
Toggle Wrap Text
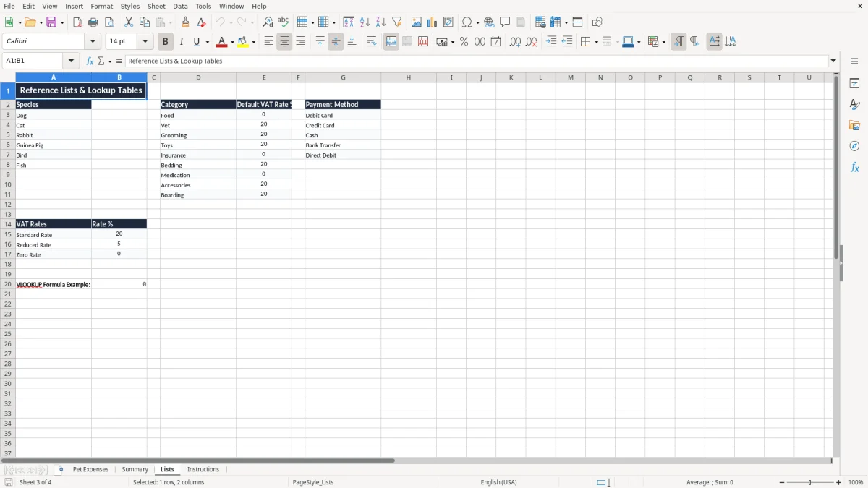tap(372, 42)
